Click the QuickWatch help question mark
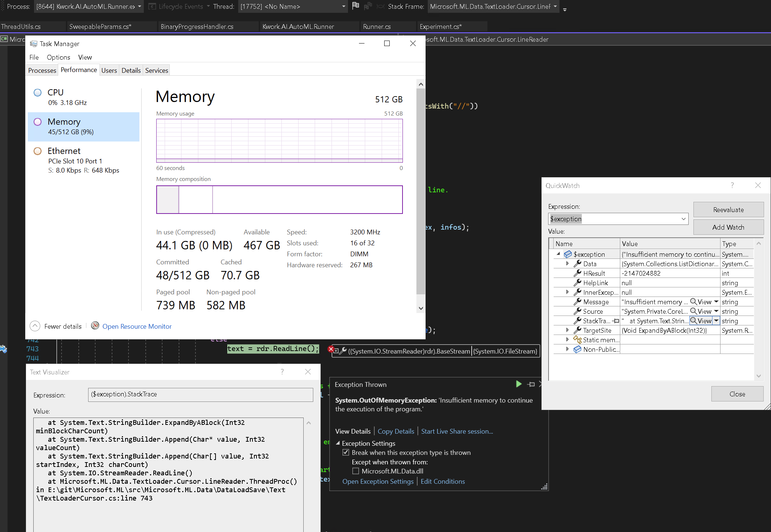This screenshot has height=532, width=771. pyautogui.click(x=732, y=185)
